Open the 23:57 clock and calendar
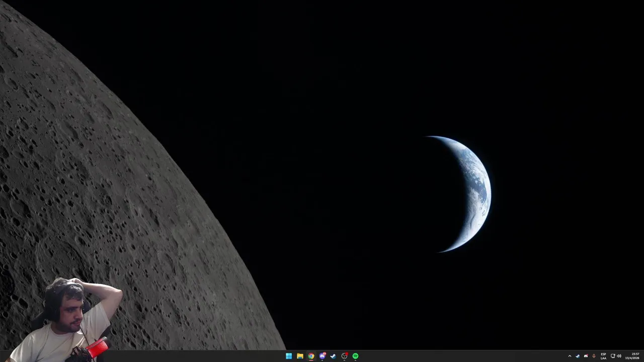644x362 pixels. coord(632,356)
